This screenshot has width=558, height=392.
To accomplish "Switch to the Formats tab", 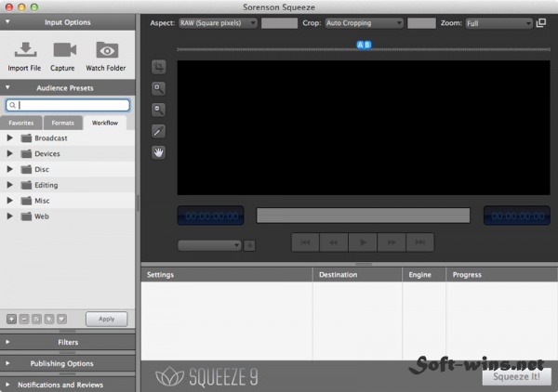I will tap(62, 123).
